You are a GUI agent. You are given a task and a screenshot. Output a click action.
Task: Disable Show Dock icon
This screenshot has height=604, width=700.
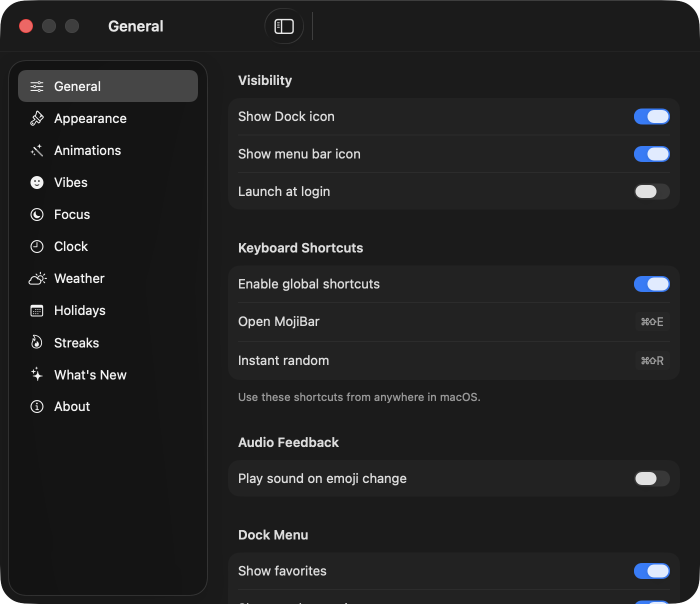click(651, 116)
